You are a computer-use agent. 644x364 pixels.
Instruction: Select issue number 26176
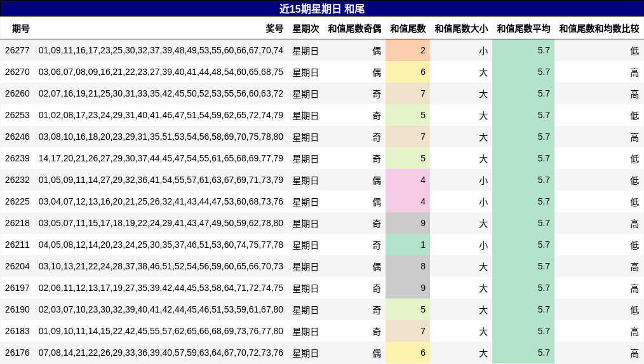pos(17,353)
